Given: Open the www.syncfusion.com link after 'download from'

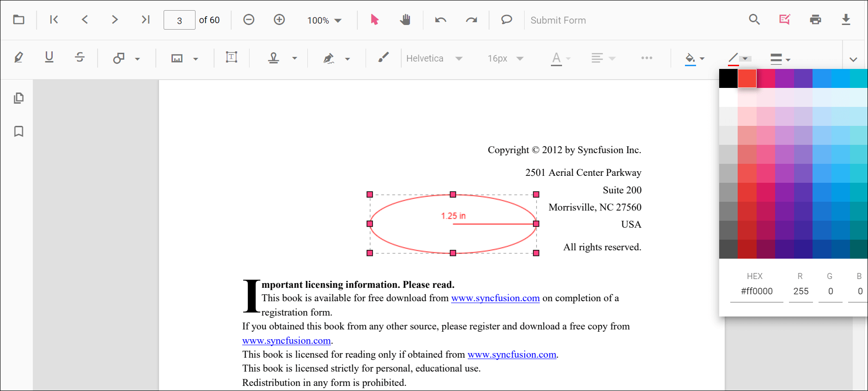Looking at the screenshot, I should tap(495, 298).
